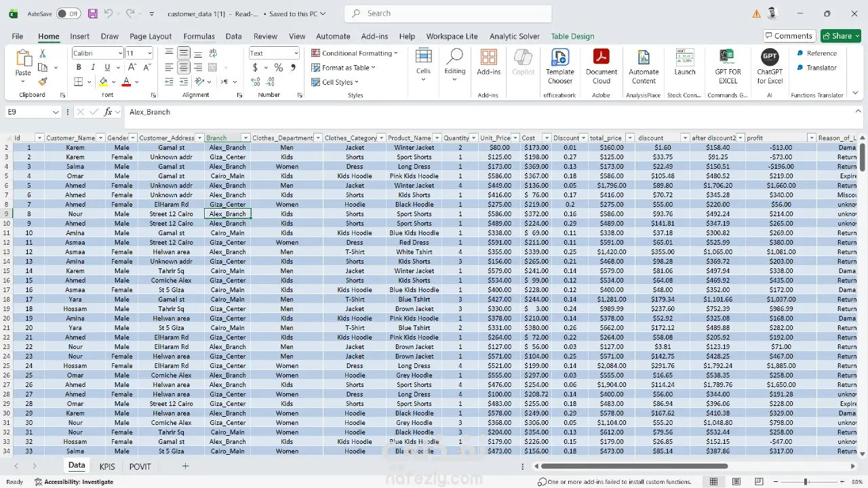The height and width of the screenshot is (488, 868).
Task: Expand the Conditional Formatting menu
Action: [355, 53]
